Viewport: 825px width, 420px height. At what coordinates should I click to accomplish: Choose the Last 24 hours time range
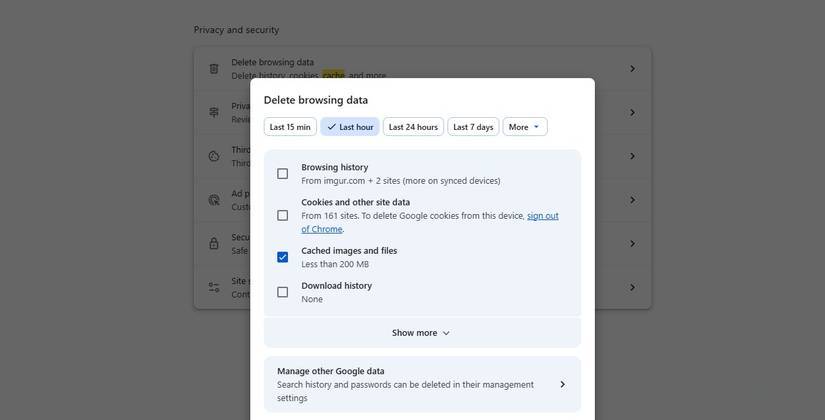pos(413,127)
